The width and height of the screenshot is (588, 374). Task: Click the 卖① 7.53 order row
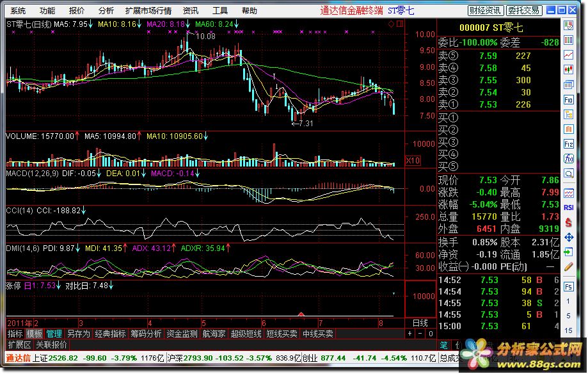[x=498, y=104]
